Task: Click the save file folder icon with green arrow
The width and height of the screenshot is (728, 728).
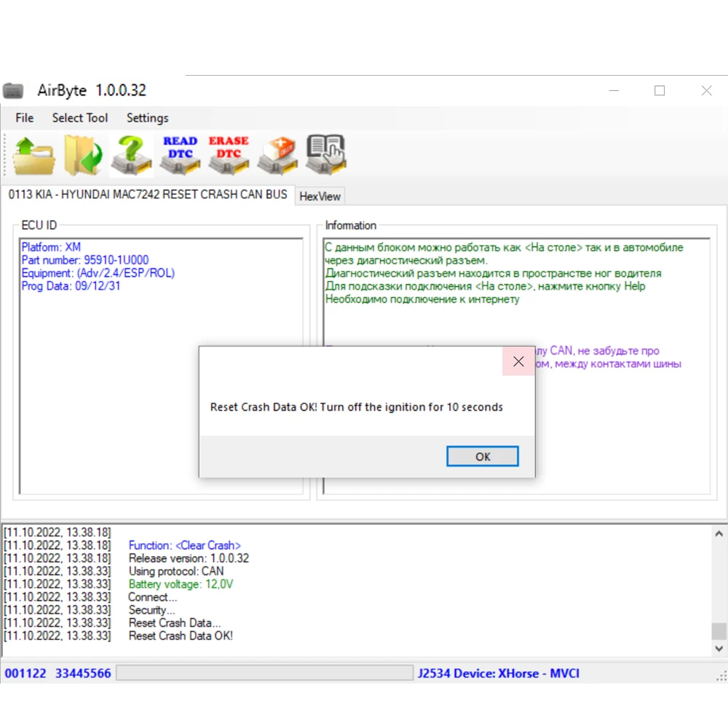Action: (x=83, y=156)
